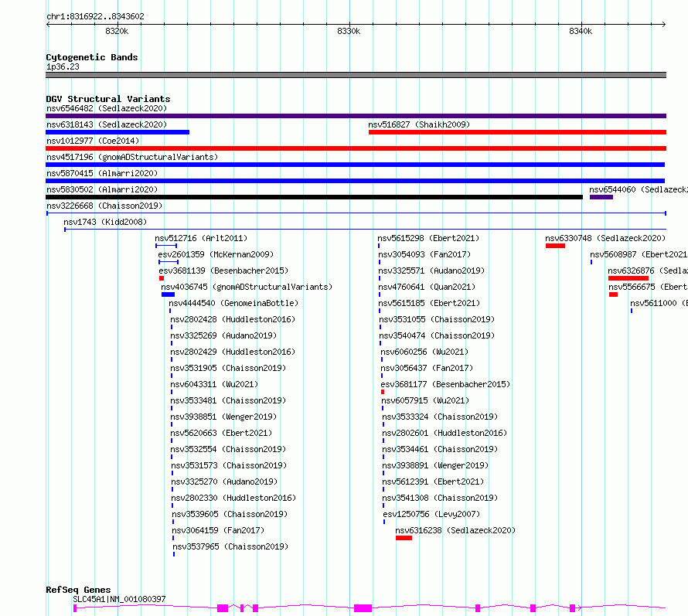Open SLC45A1|NM_001080397 RefSeq gene label
The height and width of the screenshot is (616, 688).
(119, 599)
